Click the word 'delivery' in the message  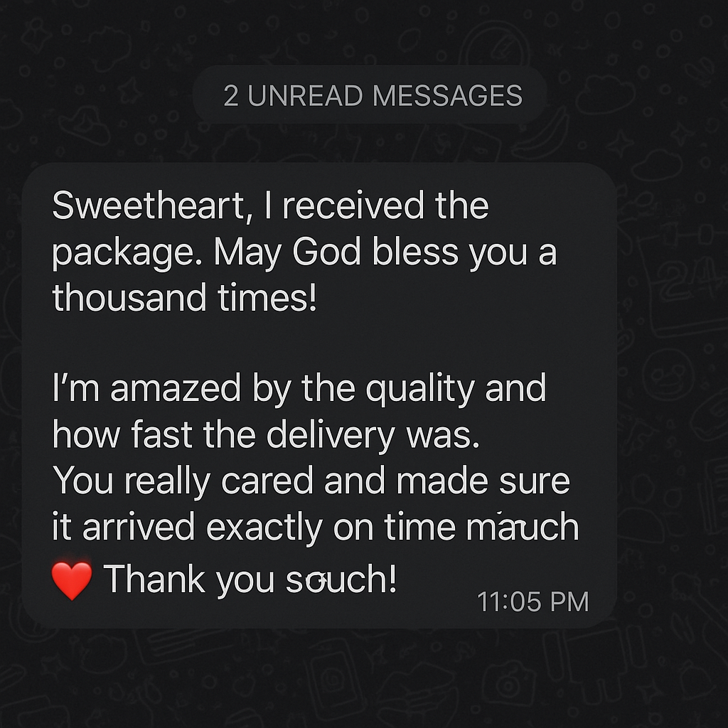(330, 436)
